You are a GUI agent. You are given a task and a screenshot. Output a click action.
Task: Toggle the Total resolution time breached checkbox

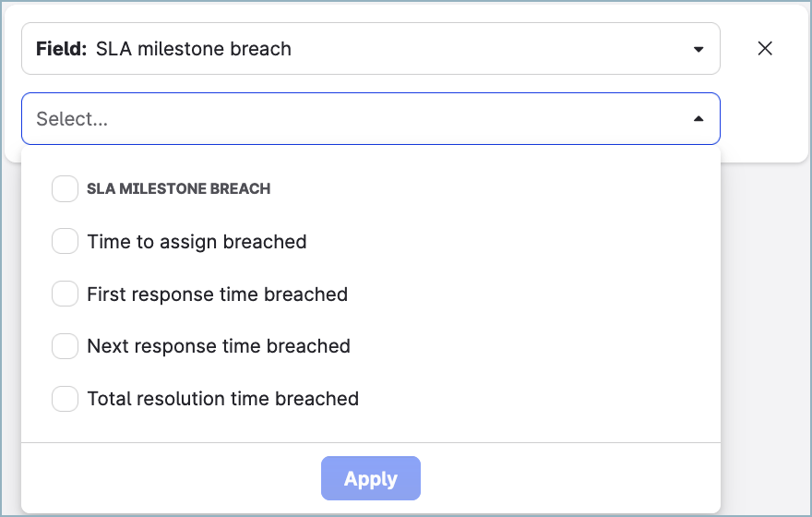click(65, 400)
